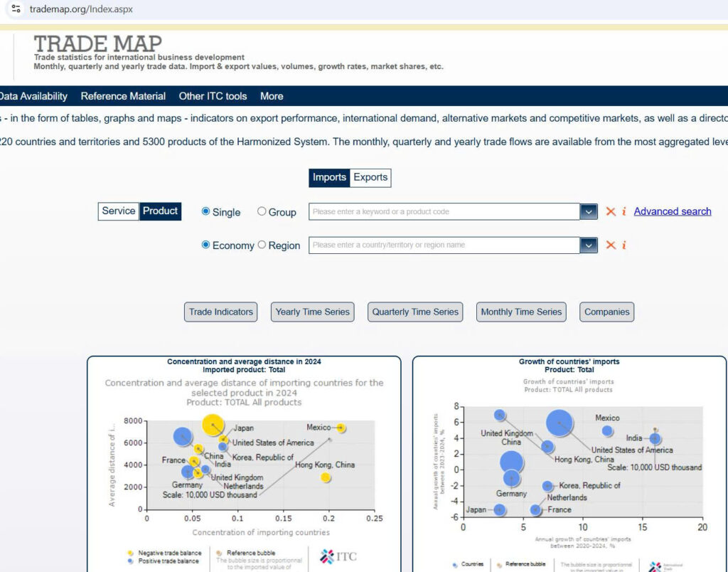This screenshot has width=728, height=572.
Task: Expand the product code dropdown arrow
Action: [589, 211]
